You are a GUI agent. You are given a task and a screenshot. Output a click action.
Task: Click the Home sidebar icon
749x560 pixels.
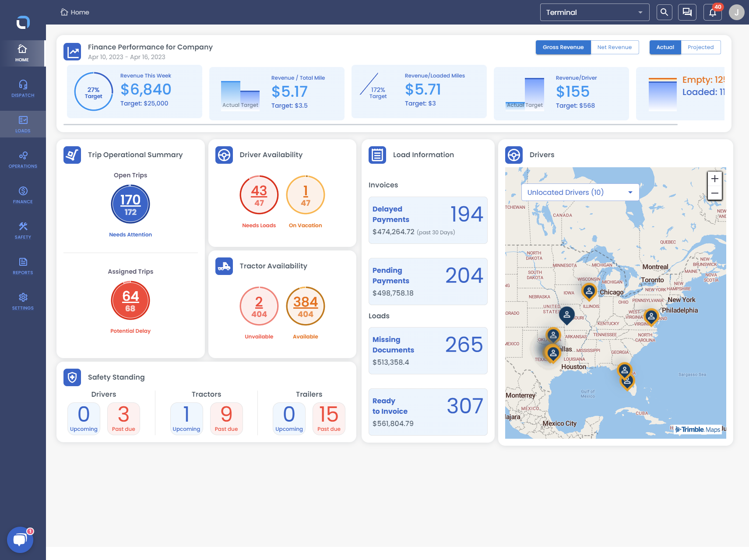point(22,53)
